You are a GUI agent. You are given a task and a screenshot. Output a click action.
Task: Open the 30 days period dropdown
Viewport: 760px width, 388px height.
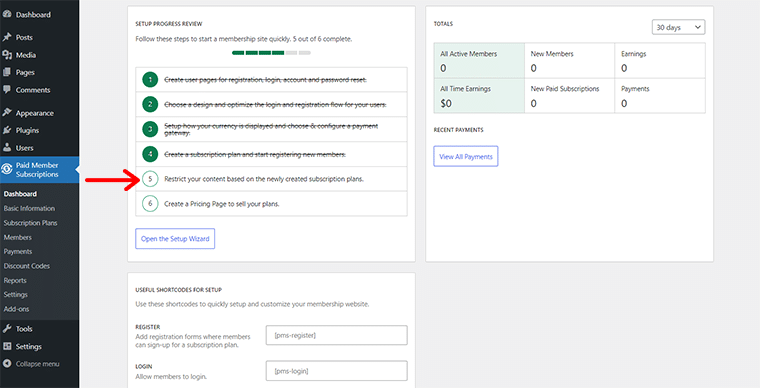tap(678, 27)
